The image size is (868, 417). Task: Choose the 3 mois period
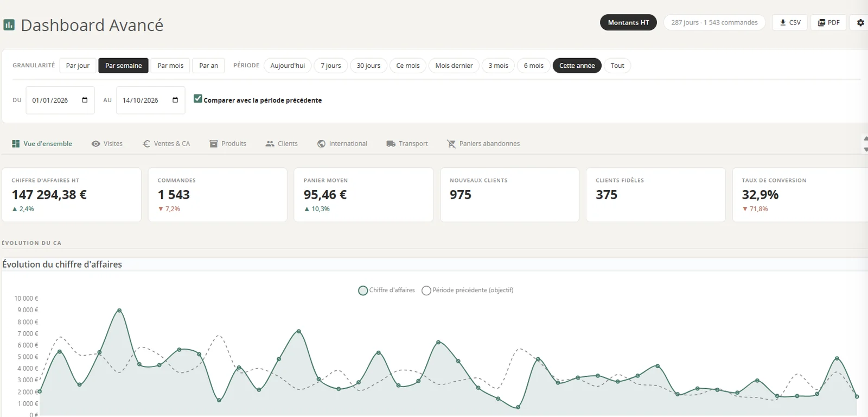(x=498, y=66)
